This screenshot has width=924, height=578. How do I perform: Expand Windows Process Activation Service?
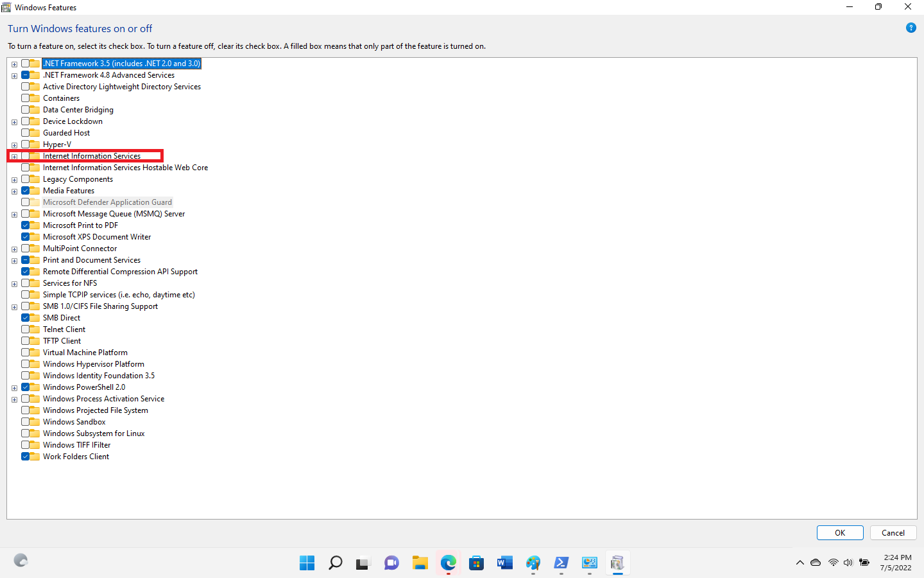(x=14, y=399)
